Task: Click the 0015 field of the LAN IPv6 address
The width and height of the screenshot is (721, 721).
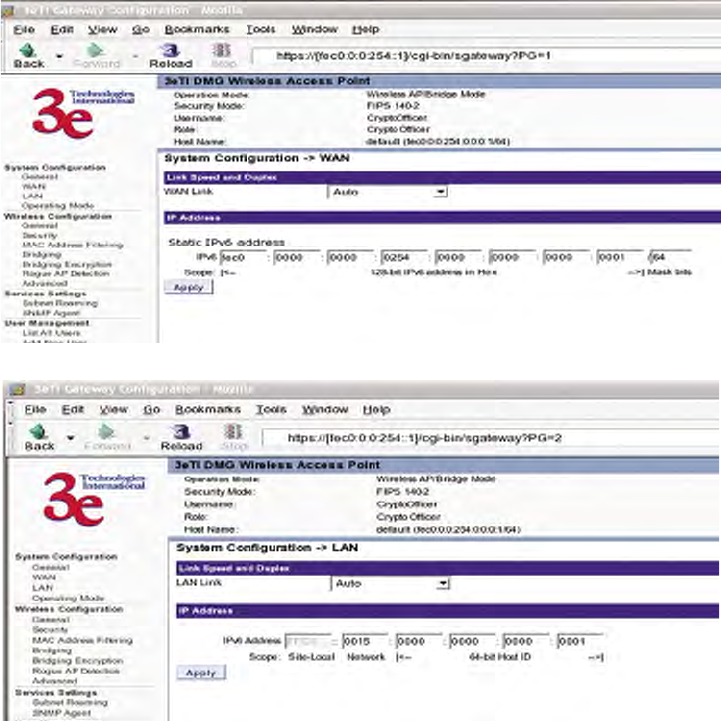Action: click(365, 641)
